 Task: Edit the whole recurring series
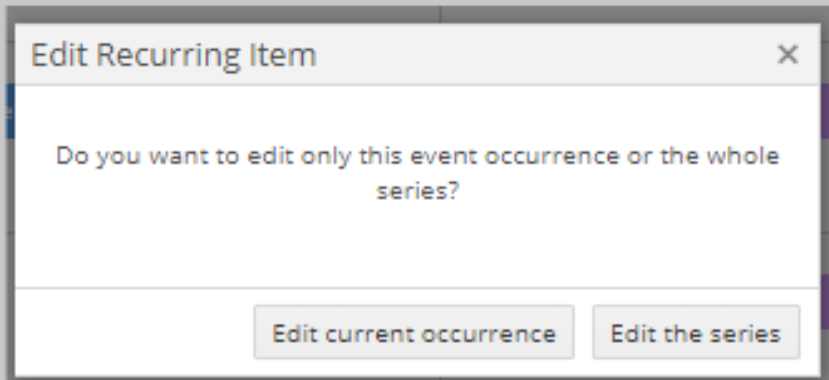[x=696, y=332]
